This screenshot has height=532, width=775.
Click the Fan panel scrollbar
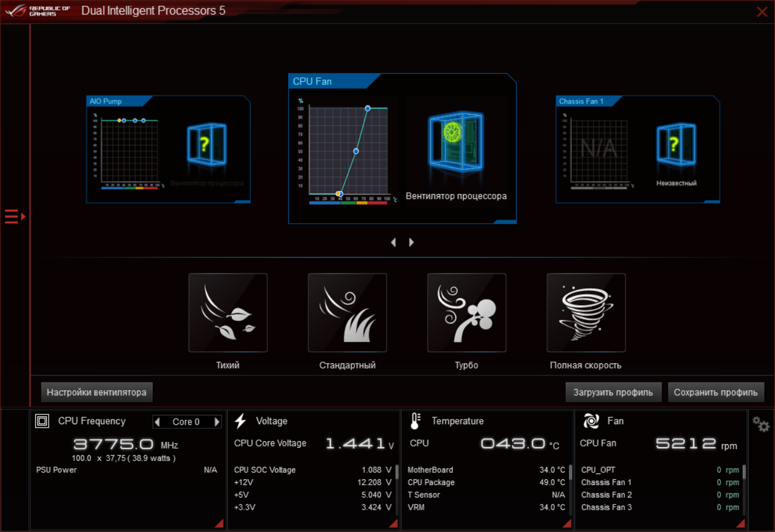pyautogui.click(x=744, y=471)
